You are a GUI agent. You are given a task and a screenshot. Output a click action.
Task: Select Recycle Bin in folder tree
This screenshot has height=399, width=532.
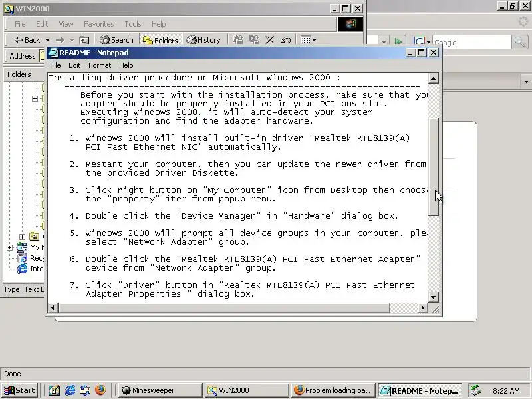pos(31,258)
